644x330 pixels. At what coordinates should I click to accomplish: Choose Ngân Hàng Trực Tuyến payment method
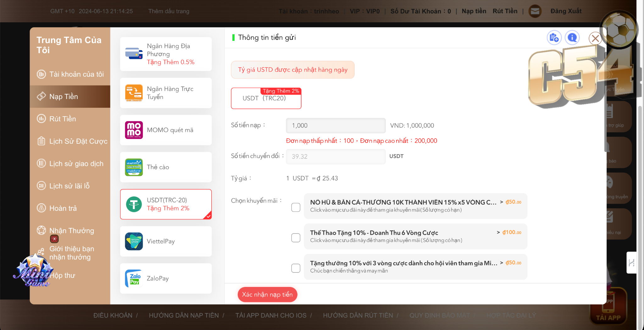(166, 93)
